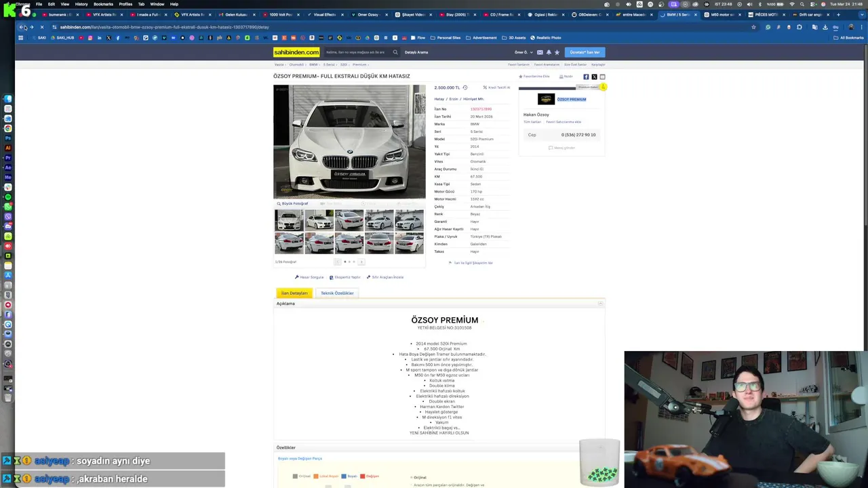The height and width of the screenshot is (488, 868).
Task: Click the Özsoy Premium seller logo
Action: (546, 100)
